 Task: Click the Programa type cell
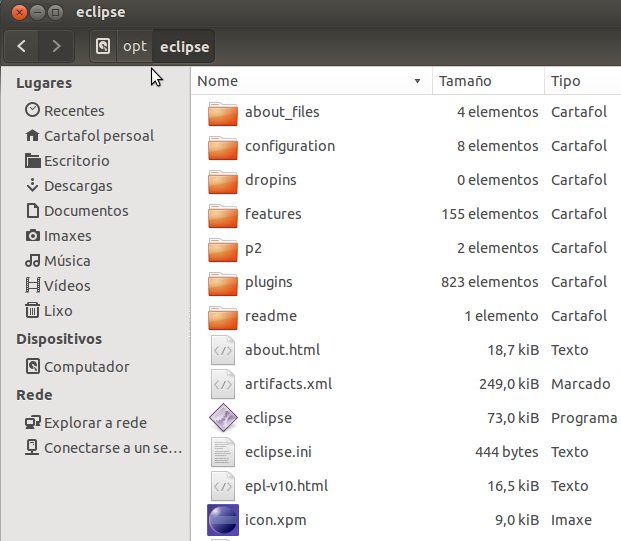click(x=584, y=418)
